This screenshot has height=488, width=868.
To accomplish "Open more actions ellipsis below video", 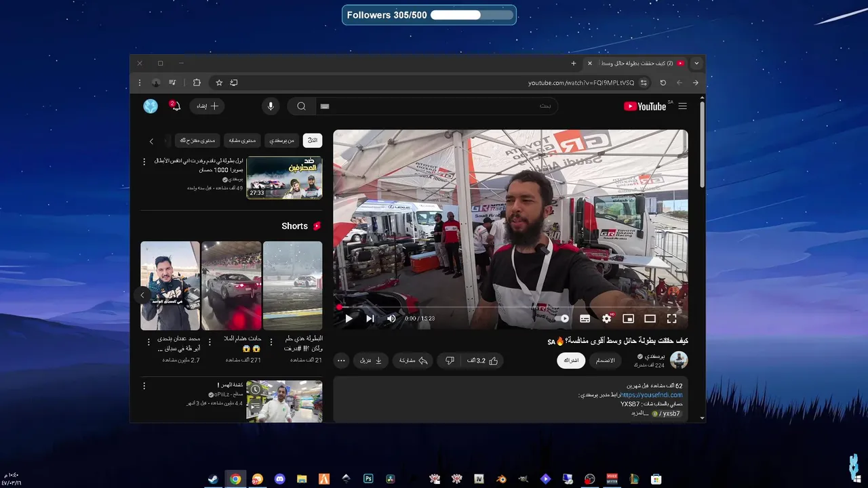I will click(x=342, y=361).
